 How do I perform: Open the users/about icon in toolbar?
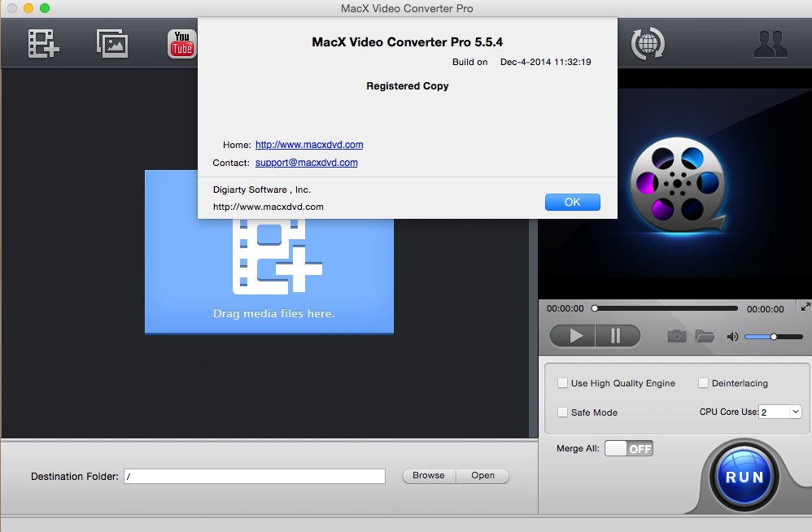tap(771, 44)
